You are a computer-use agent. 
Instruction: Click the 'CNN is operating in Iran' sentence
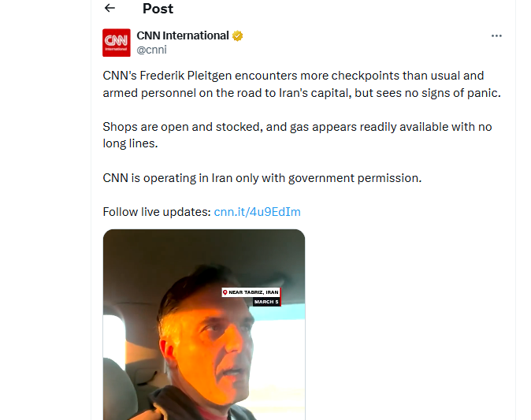click(262, 178)
